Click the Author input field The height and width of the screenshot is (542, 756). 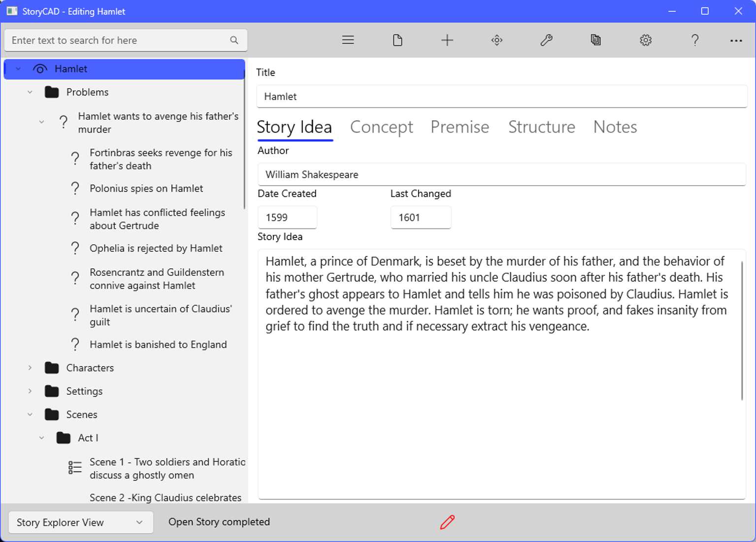(501, 175)
